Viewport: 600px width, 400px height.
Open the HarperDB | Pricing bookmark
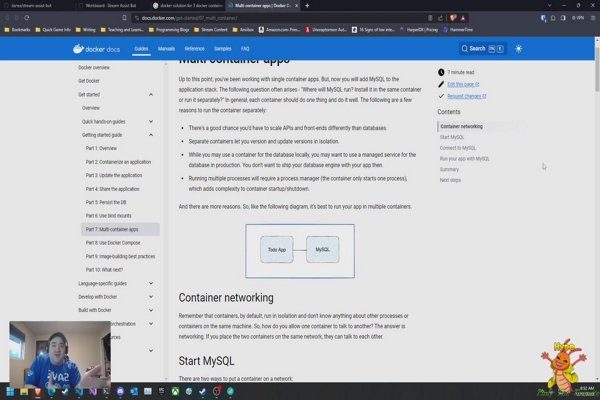419,29
